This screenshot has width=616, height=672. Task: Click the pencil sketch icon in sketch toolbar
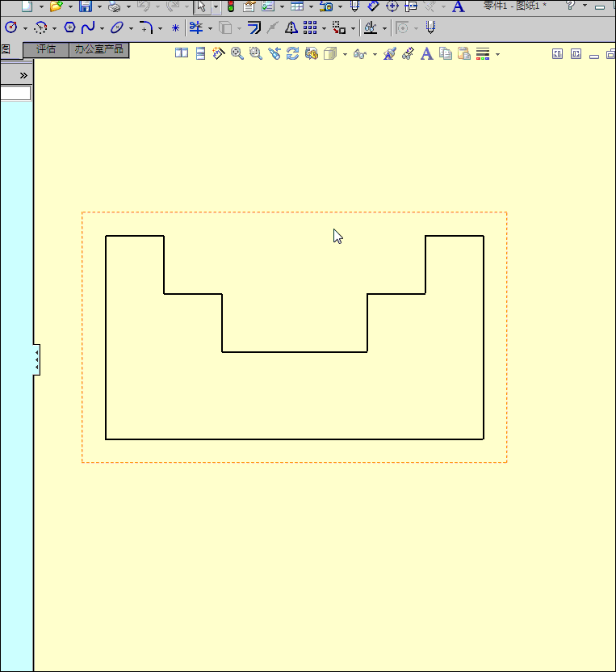tap(430, 27)
